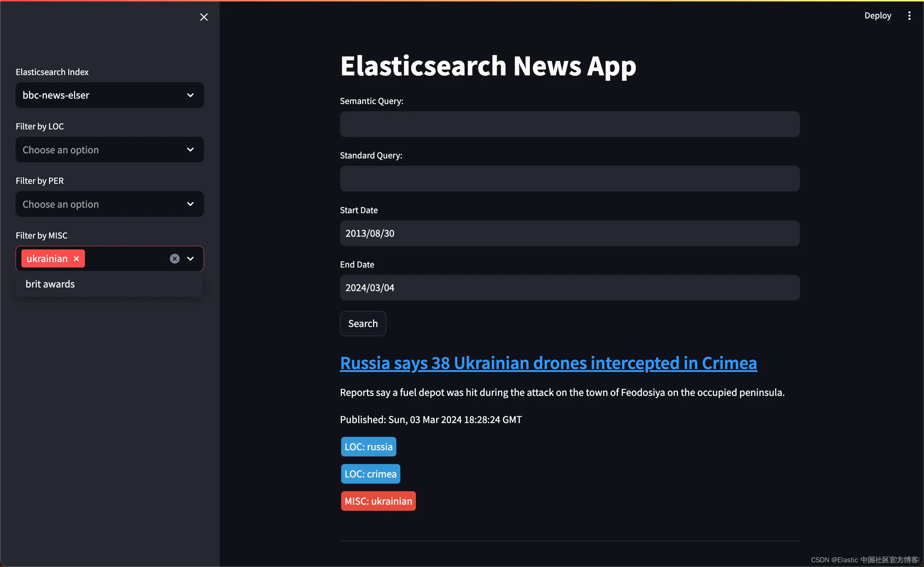
Task: Open the three-dot main menu
Action: coord(909,15)
